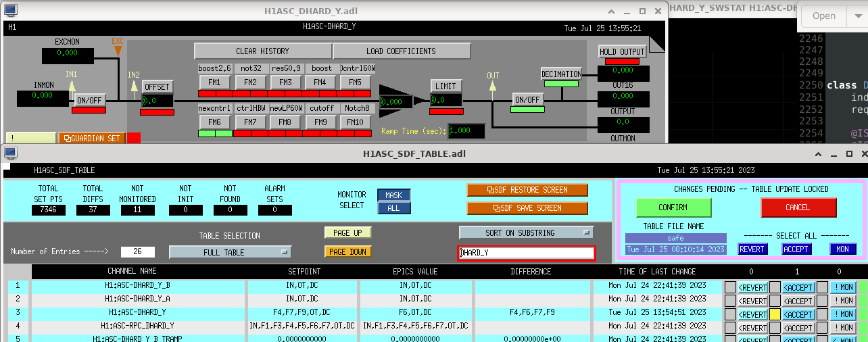Open the SDF SAVE SCREEN
868x342 pixels.
click(527, 208)
